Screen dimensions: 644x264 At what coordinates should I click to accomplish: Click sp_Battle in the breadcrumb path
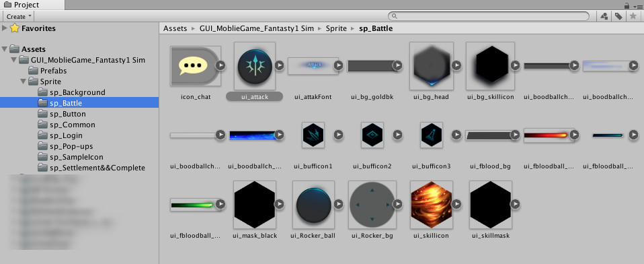(376, 28)
